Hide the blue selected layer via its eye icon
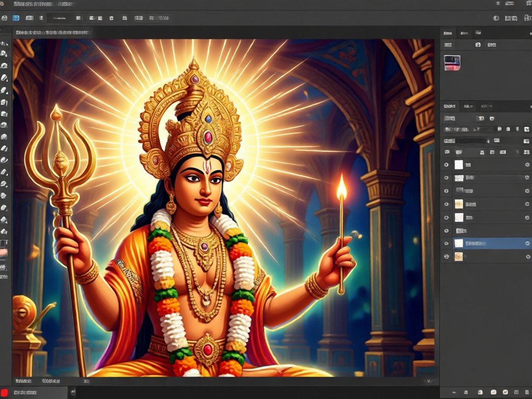Viewport: 532px width, 399px height. point(446,244)
